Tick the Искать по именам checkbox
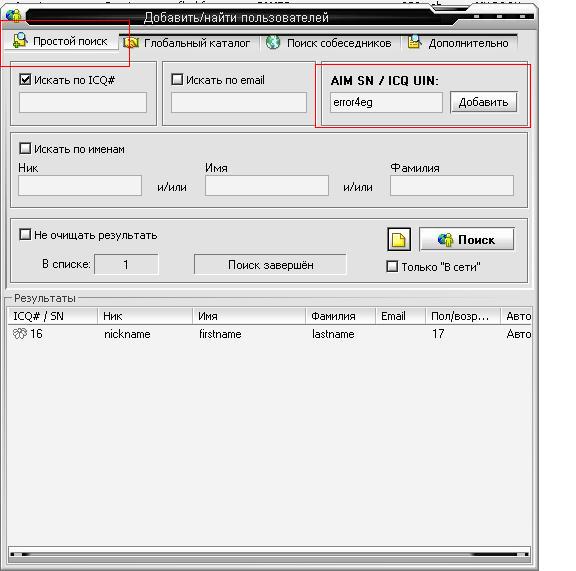This screenshot has width=576, height=571. (25, 148)
